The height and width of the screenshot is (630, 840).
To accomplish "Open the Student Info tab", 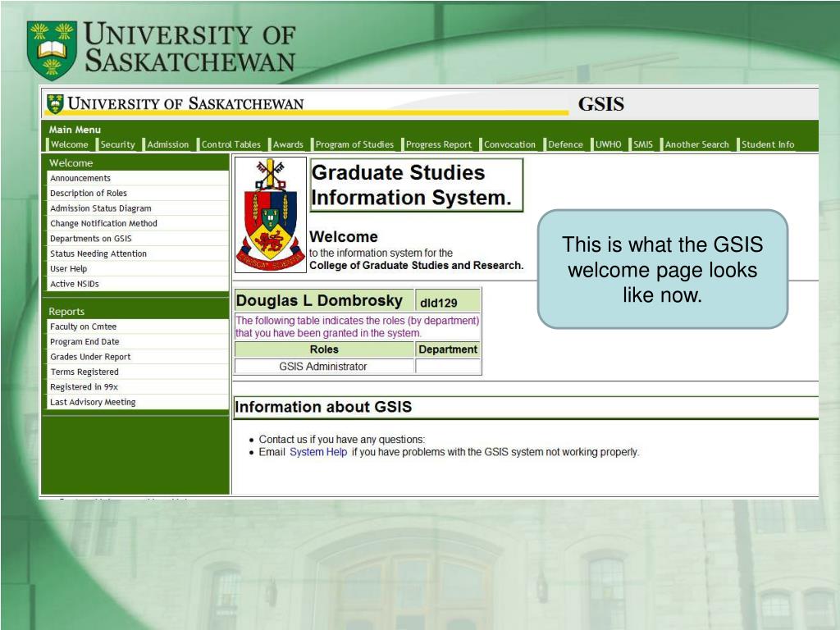I will point(768,144).
